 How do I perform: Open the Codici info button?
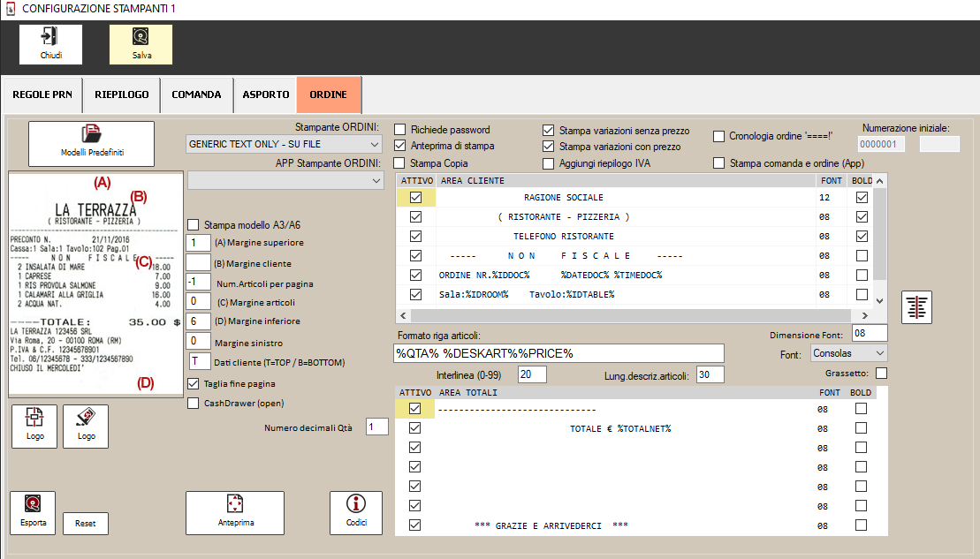tap(355, 513)
